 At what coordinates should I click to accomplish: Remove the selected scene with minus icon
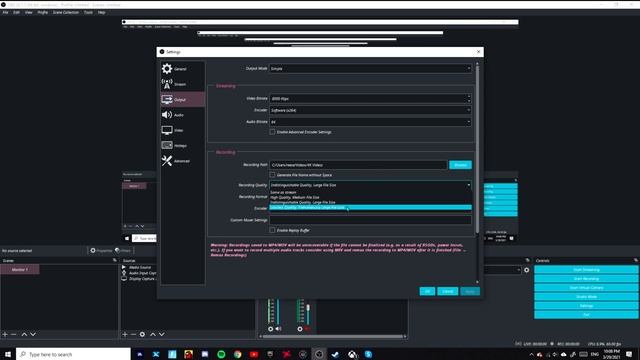pos(13,334)
